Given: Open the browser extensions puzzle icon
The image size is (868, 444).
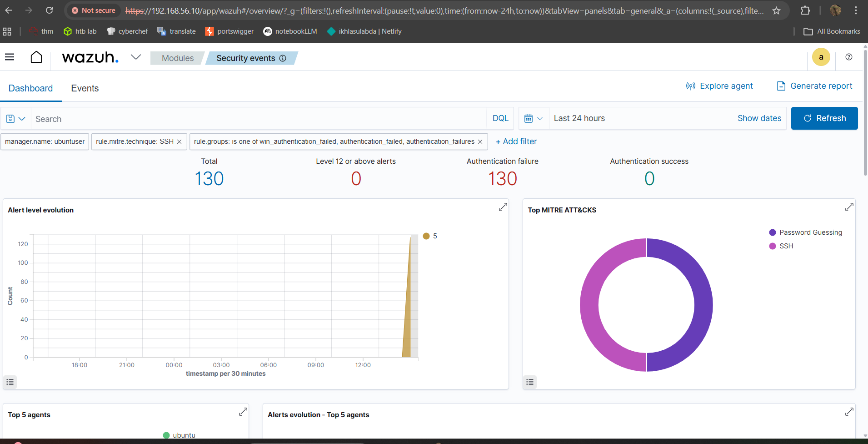Looking at the screenshot, I should pos(805,10).
